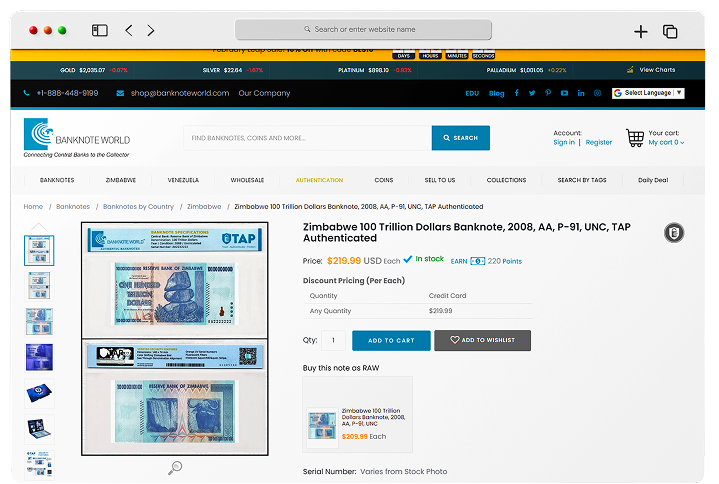
Task: Go forward with the browser forward arrow
Action: coord(151,31)
